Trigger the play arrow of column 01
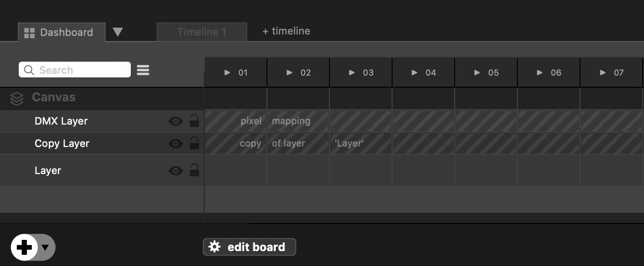 click(227, 73)
